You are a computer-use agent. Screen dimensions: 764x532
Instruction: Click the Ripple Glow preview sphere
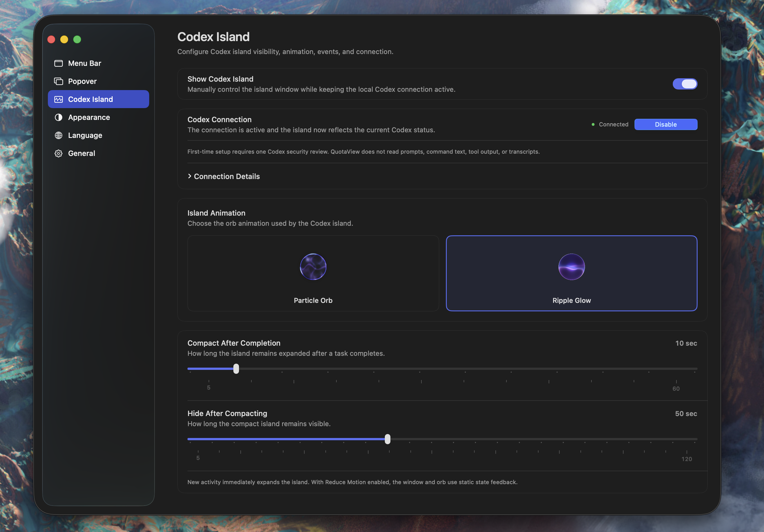click(x=571, y=267)
